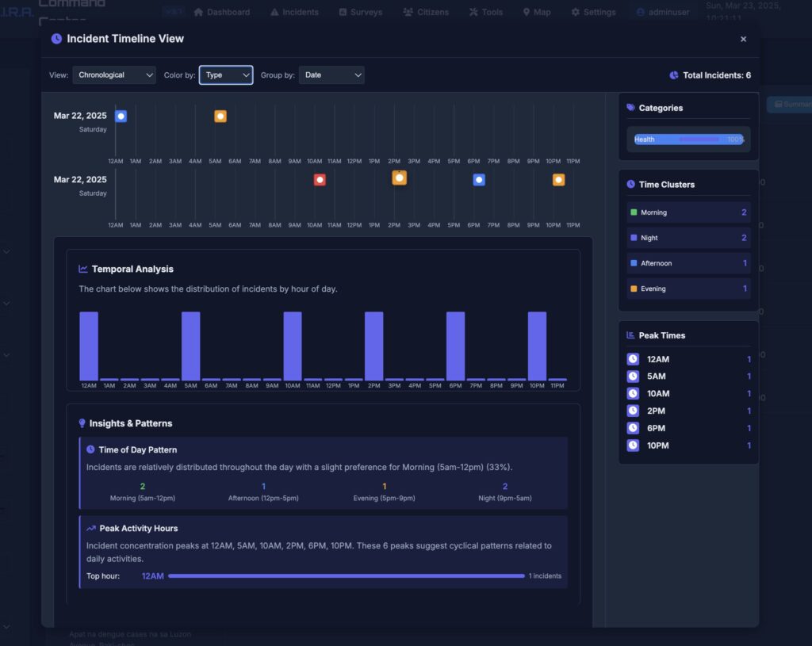This screenshot has height=646, width=812.
Task: Click the orange Evening cluster swatch
Action: coord(634,289)
